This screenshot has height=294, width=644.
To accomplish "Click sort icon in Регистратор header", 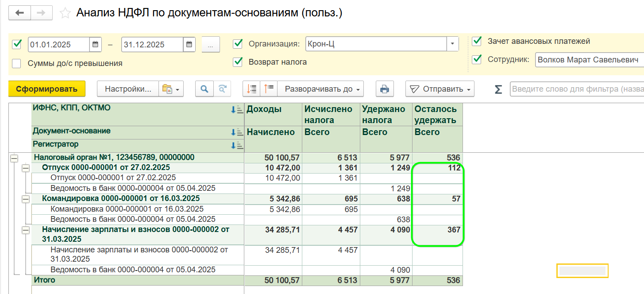I will (x=237, y=145).
